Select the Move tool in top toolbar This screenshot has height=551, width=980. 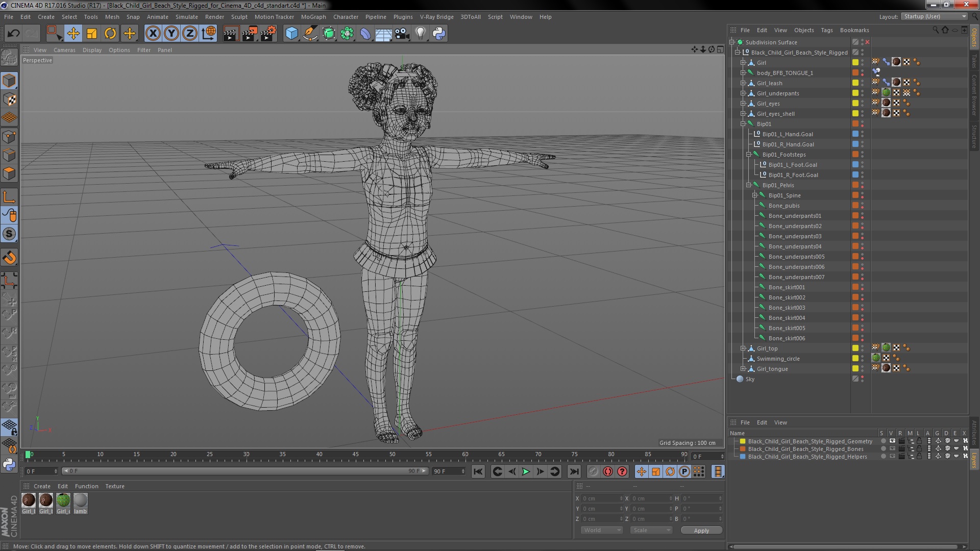pyautogui.click(x=73, y=34)
